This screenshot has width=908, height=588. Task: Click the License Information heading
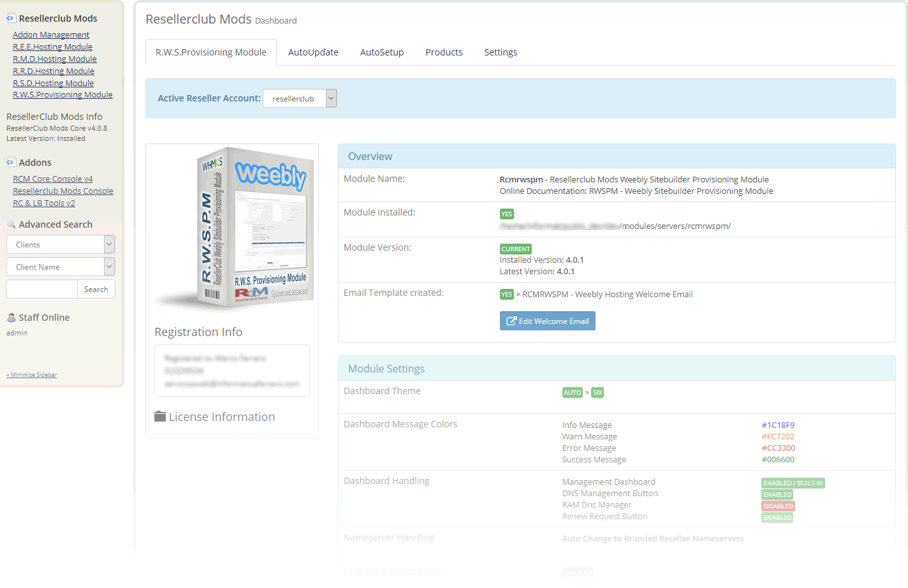point(222,416)
